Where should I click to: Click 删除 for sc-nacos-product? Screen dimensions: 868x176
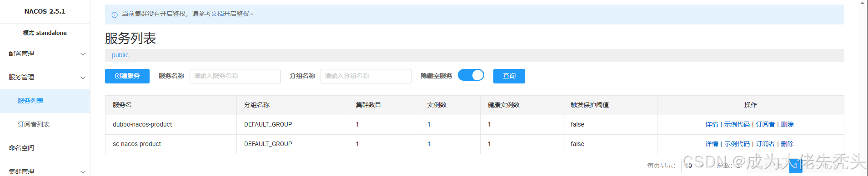click(x=787, y=144)
